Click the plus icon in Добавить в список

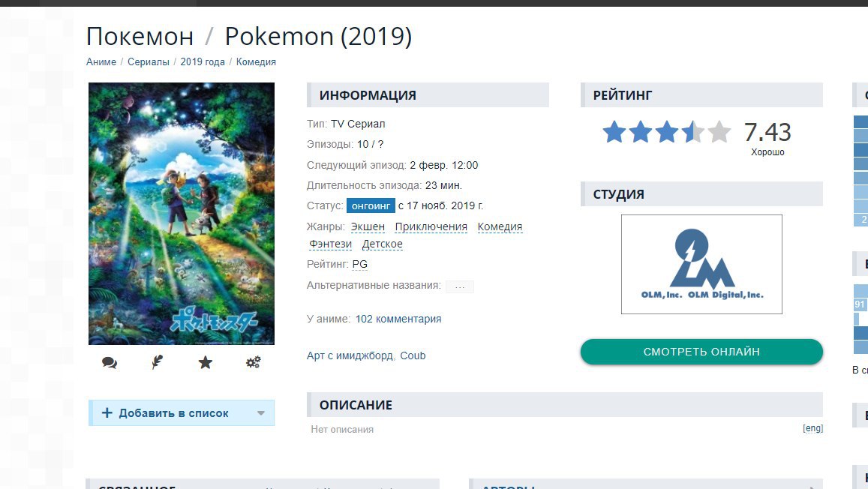tap(107, 412)
